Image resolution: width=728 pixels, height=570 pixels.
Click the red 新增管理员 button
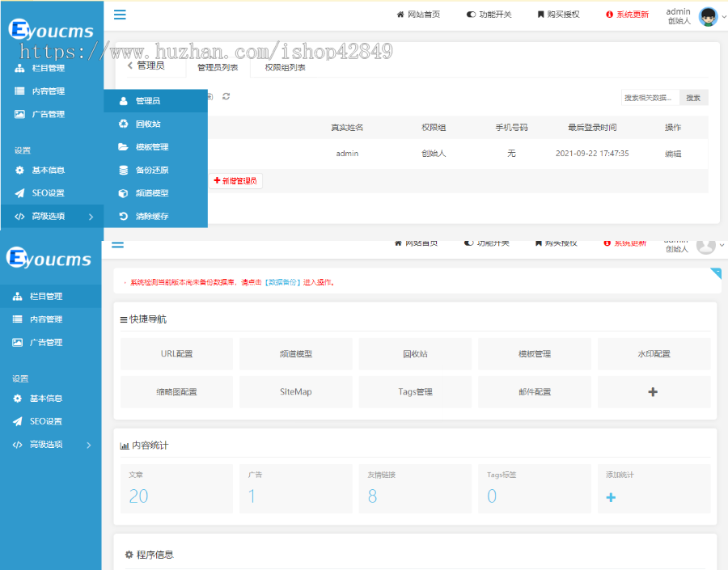[x=235, y=180]
